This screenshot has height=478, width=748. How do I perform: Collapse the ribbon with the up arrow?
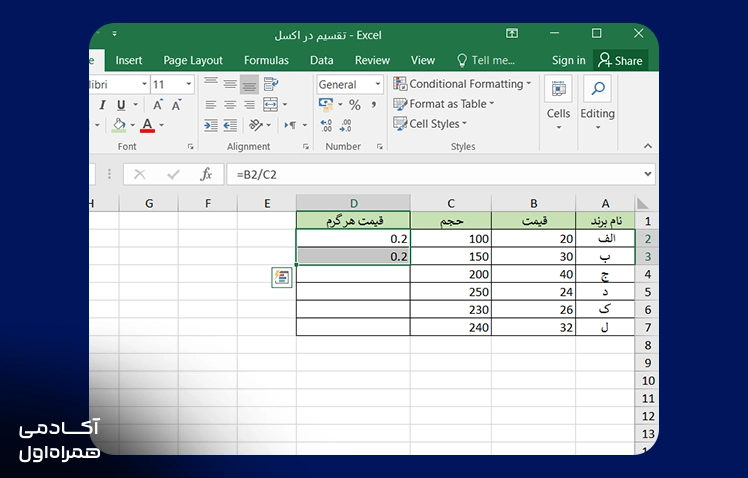[647, 146]
